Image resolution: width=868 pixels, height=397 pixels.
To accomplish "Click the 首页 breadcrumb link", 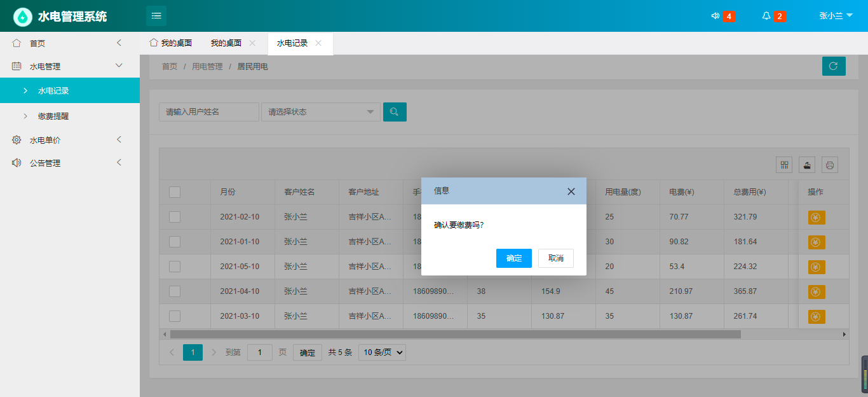I will 170,66.
